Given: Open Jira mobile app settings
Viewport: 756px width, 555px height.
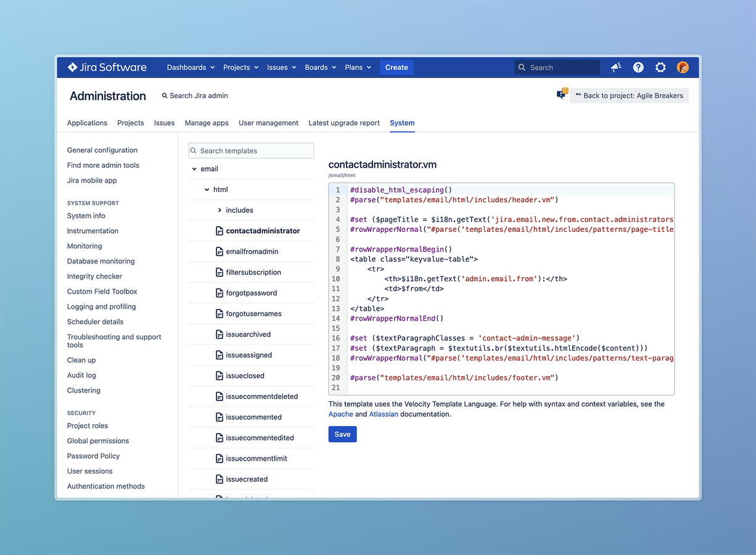Looking at the screenshot, I should tap(92, 181).
